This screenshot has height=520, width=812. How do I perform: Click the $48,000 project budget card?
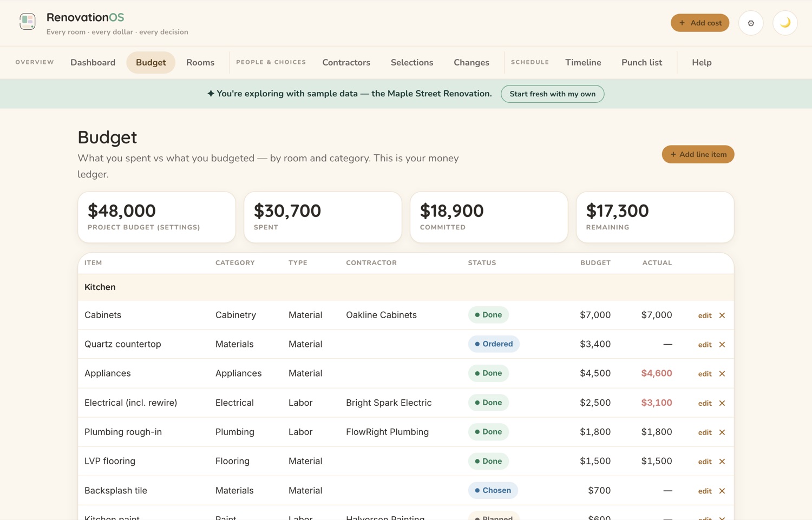click(x=156, y=217)
